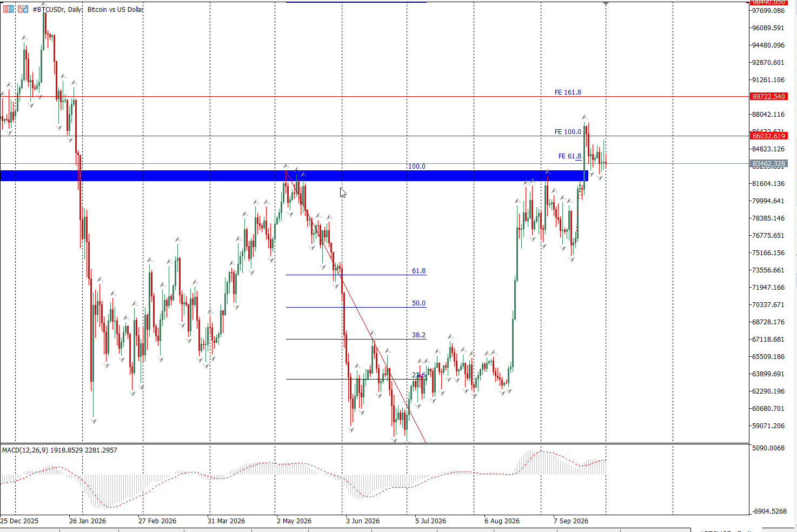Screen dimensions: 797x532
Task: Click 91261.106 on the price scale
Action: click(768, 80)
